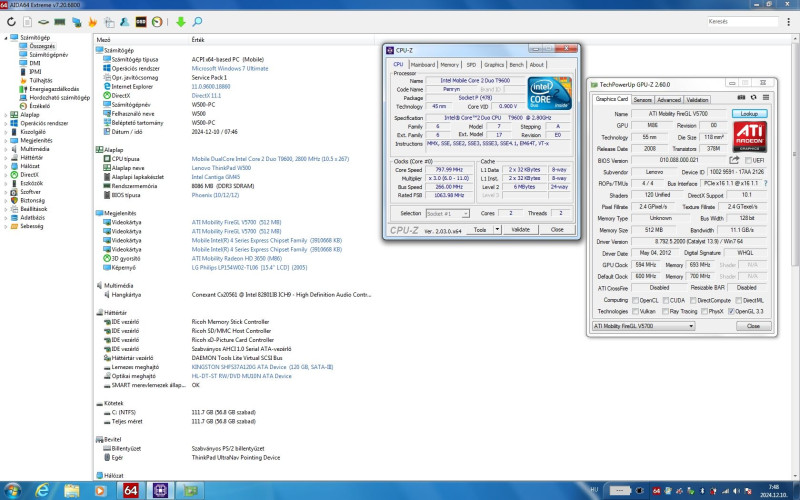Open the Report page icon in AIDA64 toolbar
This screenshot has width=800, height=500.
tap(28, 22)
